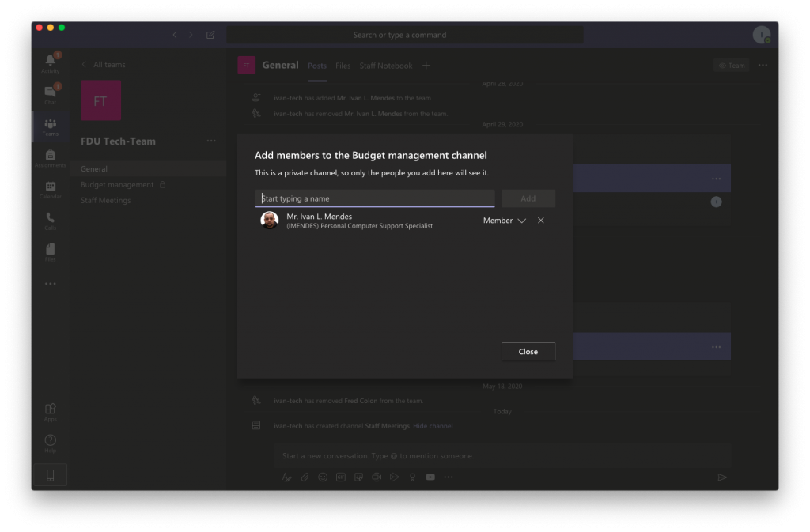Screen dimensions: 810x532
Task: Click the "has removed Fred Colon" message
Action: point(349,401)
